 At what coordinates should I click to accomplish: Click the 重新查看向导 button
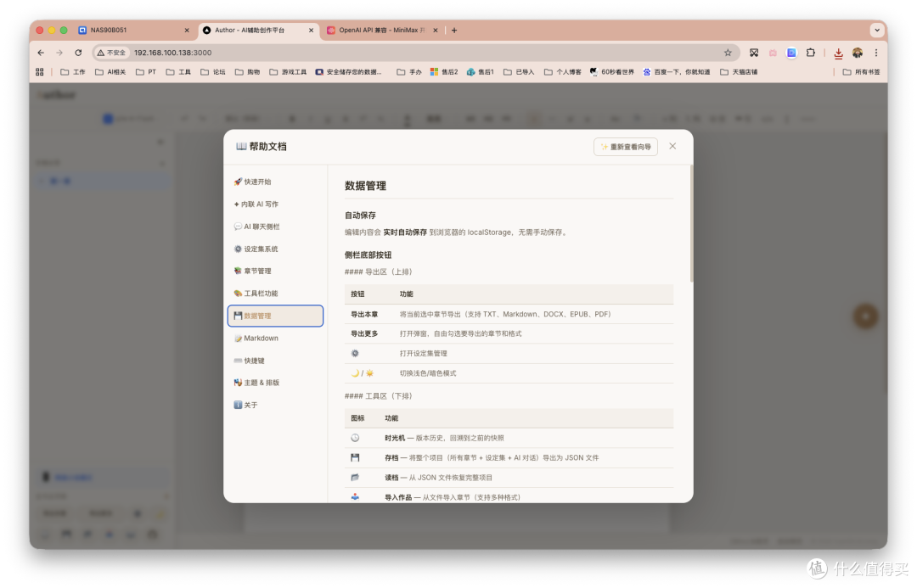(625, 147)
